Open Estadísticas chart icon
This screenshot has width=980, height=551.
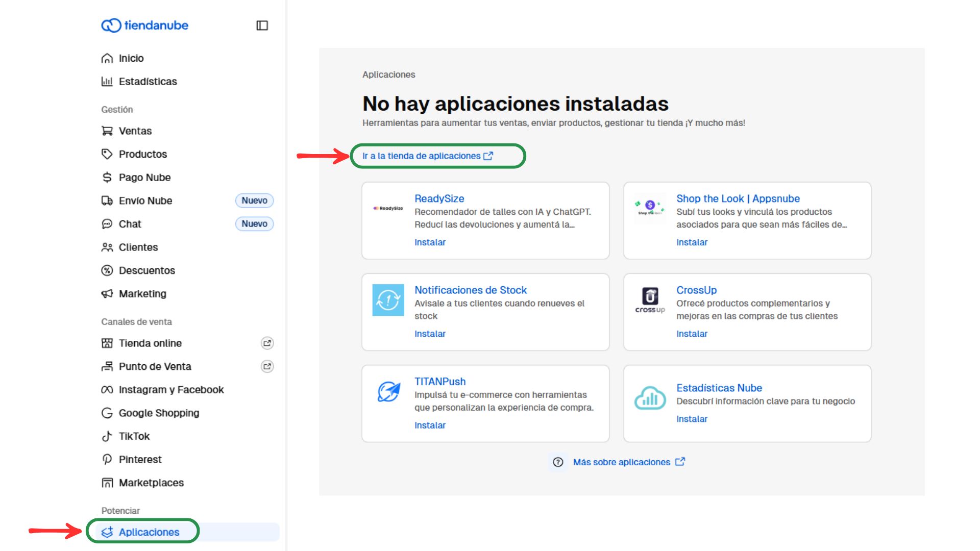107,82
